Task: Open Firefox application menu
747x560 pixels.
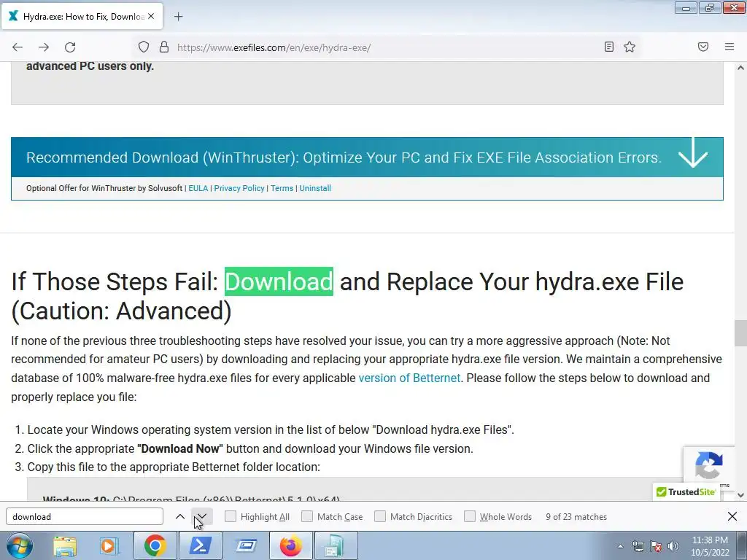Action: click(729, 47)
